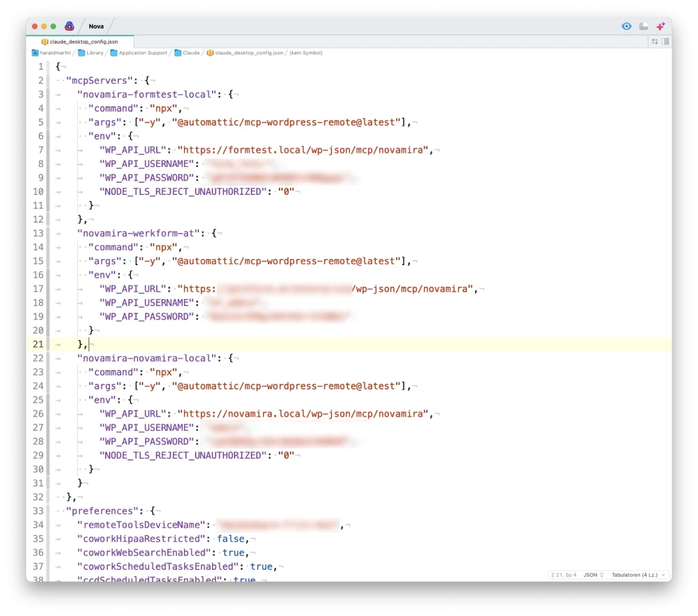The width and height of the screenshot is (698, 616).
Task: Click "novamira-formtest-local" on line 3
Action: (x=147, y=94)
